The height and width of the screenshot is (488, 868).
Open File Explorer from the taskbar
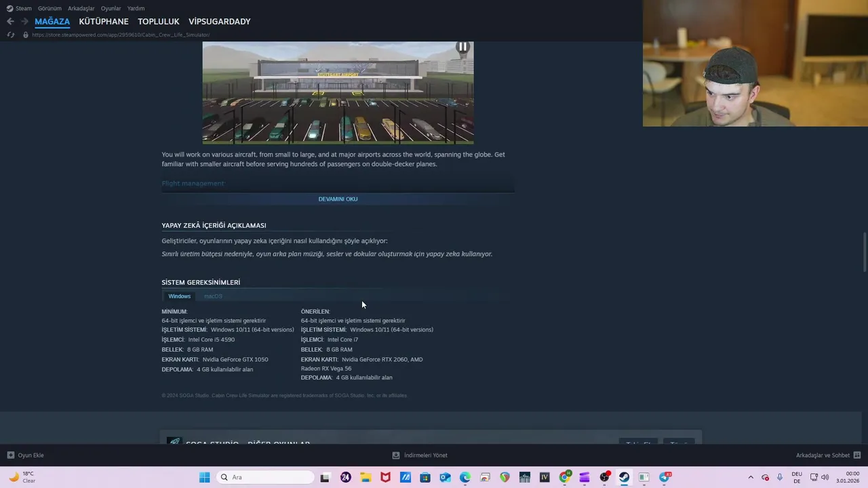pyautogui.click(x=366, y=477)
